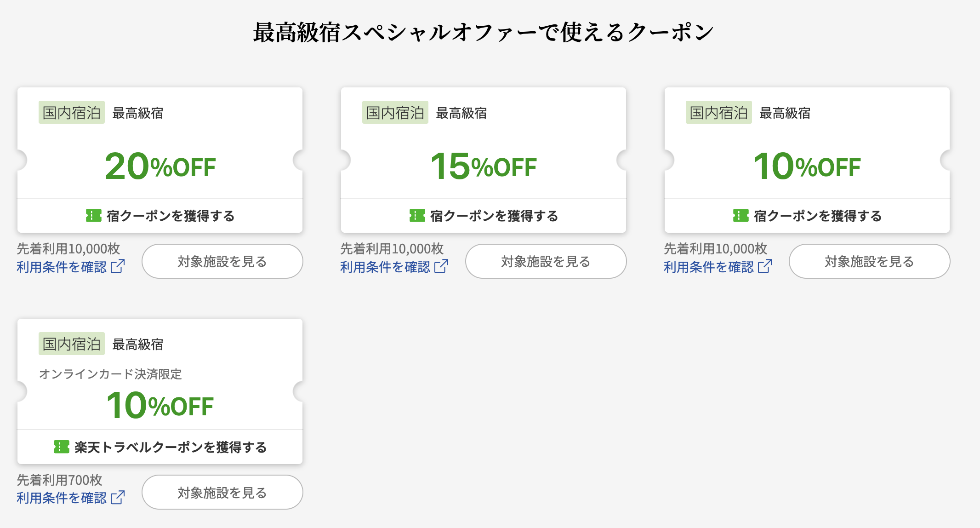Screen dimensions: 980x528
Task: Open 利用条件を確認 link under the 700枚 coupon
Action: 62,498
